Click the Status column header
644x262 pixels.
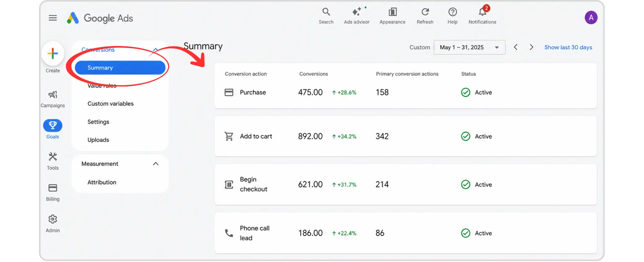click(468, 74)
